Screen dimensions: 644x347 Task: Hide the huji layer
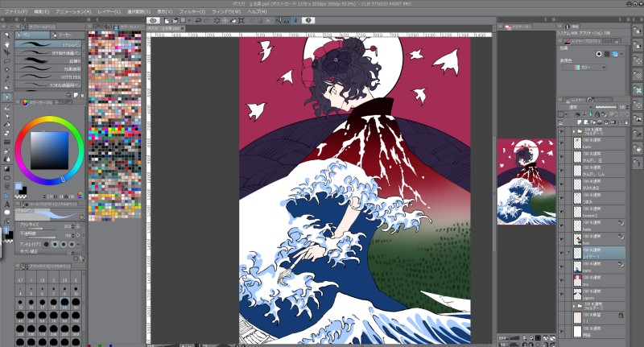(561, 239)
